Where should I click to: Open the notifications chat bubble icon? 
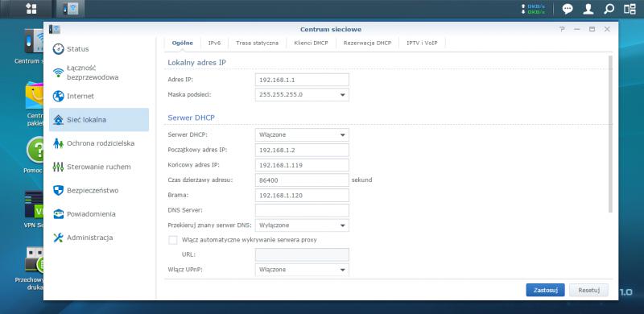coord(568,9)
